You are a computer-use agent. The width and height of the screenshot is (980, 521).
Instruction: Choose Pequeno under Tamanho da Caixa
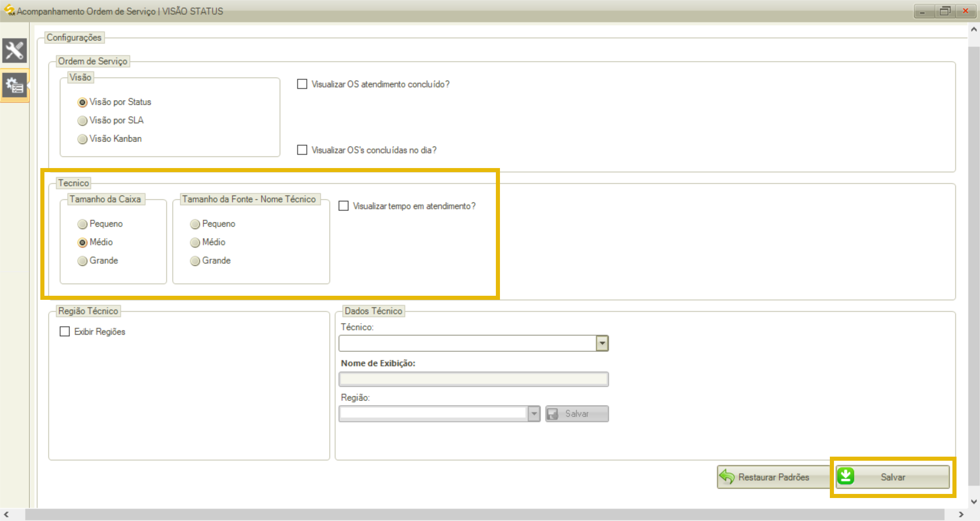(x=82, y=224)
